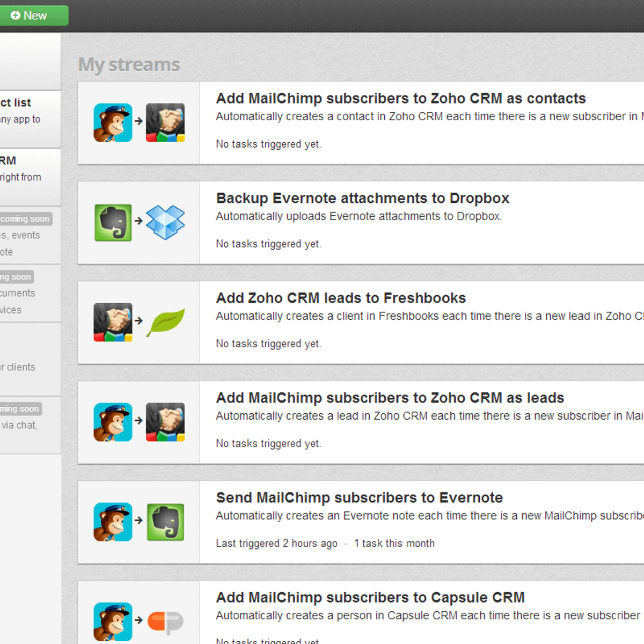Open the Add MailChimp subscribers to Zoho CRM as contacts stream
Image resolution: width=644 pixels, height=644 pixels.
point(400,98)
